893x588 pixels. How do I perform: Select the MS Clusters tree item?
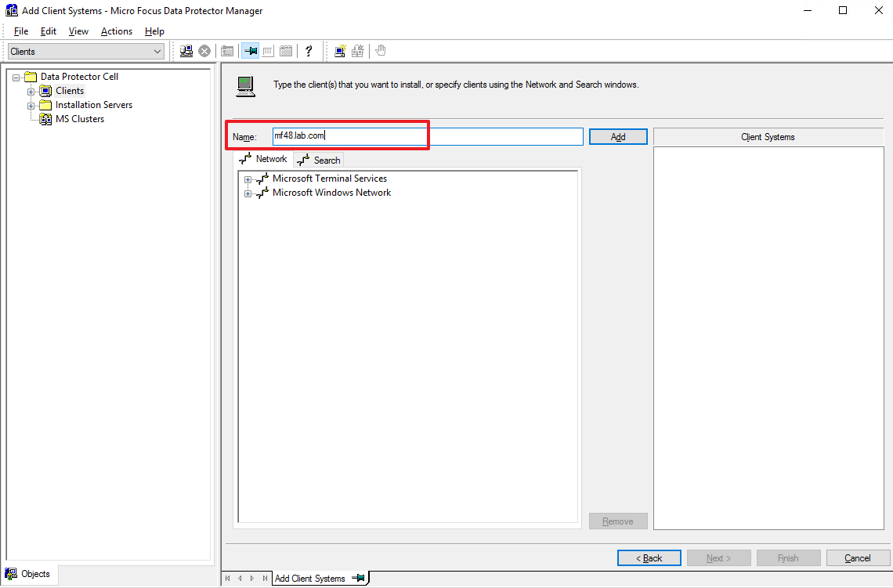click(x=80, y=119)
